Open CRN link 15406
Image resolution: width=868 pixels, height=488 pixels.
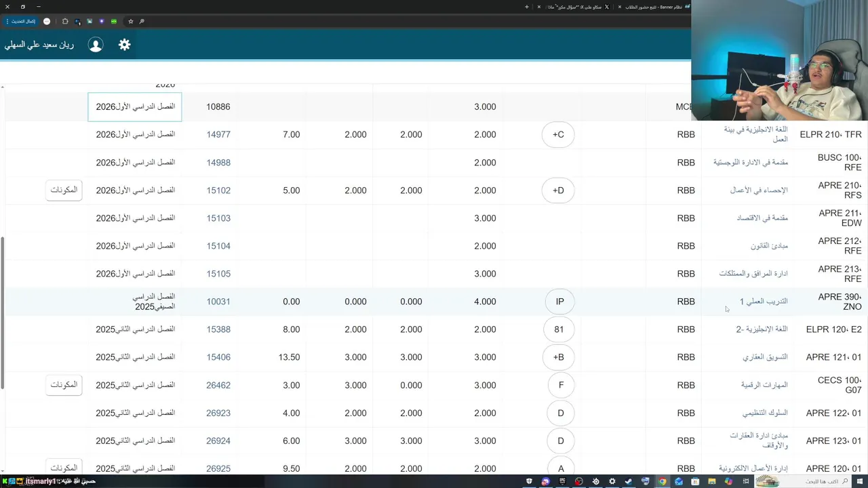pos(218,357)
